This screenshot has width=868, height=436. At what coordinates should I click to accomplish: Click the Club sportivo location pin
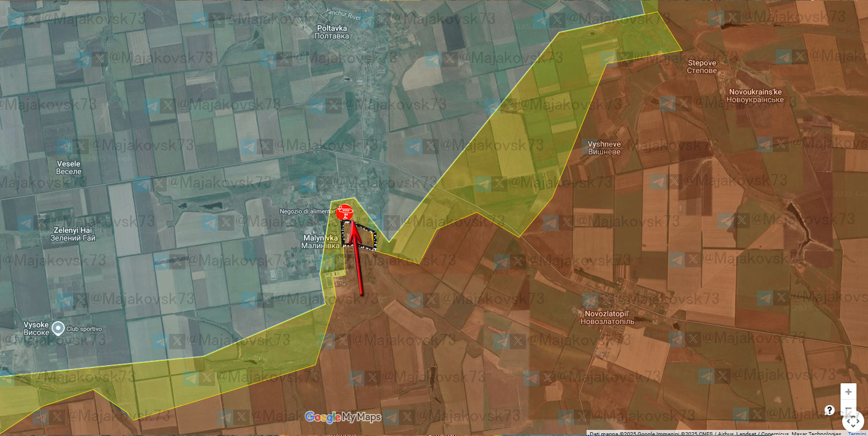(x=58, y=329)
